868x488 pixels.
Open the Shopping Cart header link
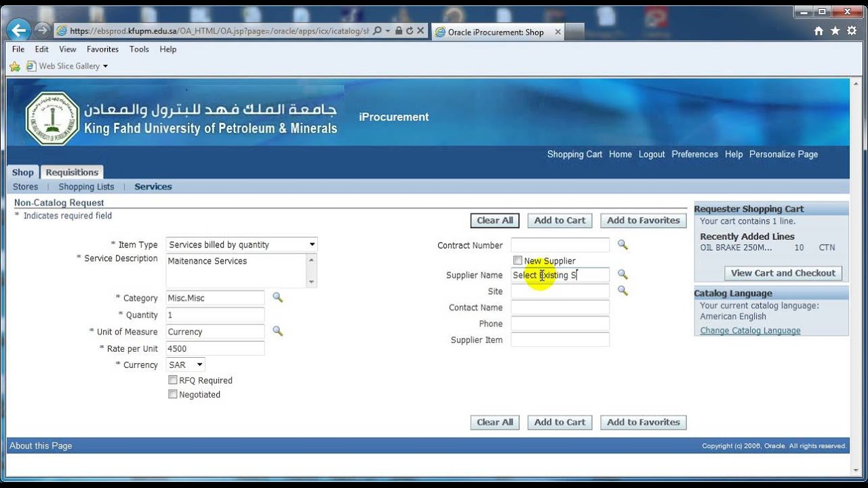tap(574, 154)
